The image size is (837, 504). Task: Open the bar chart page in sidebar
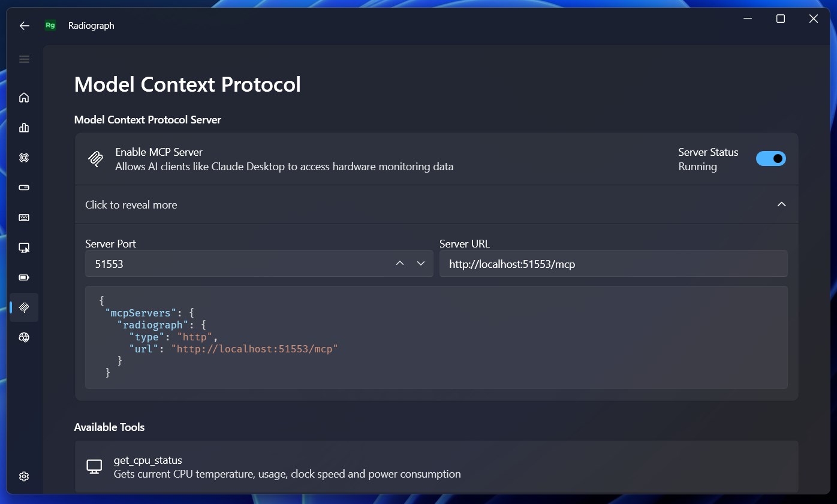coord(24,128)
